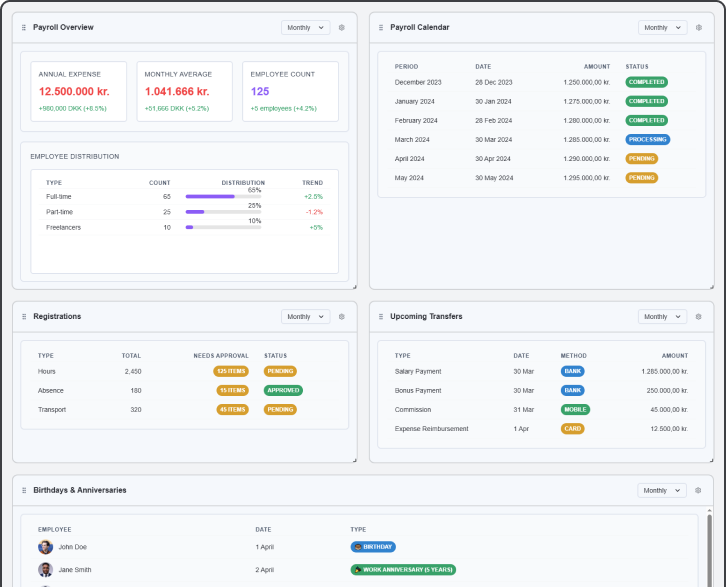Screen dimensions: 726x587
Task: Click amount 1.295.000,00 kr. for May
Action: tap(587, 178)
